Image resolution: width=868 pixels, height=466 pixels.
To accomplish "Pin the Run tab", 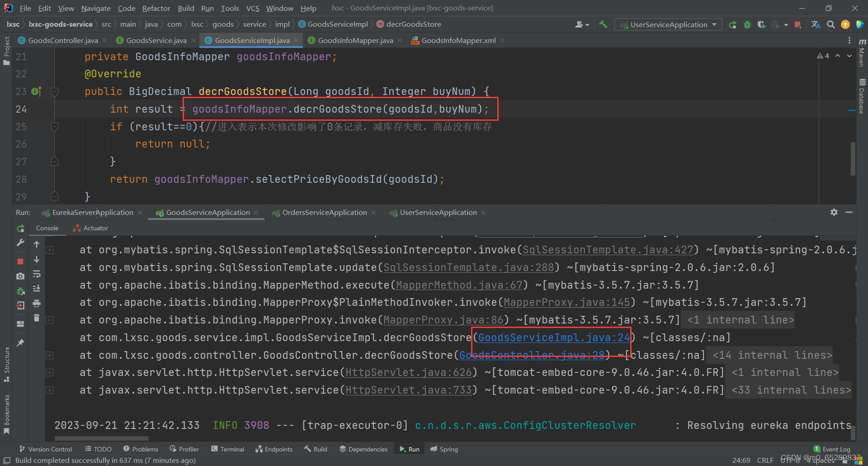I will pos(20,343).
